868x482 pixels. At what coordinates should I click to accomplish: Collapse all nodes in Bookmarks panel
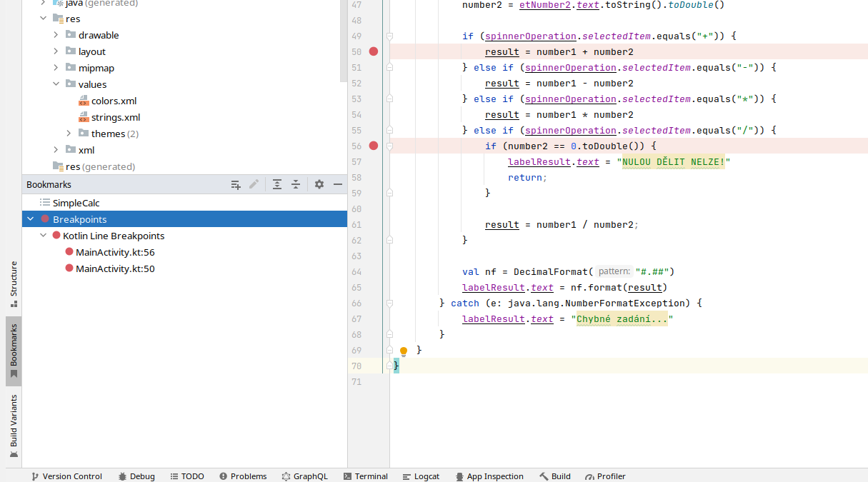tap(295, 184)
